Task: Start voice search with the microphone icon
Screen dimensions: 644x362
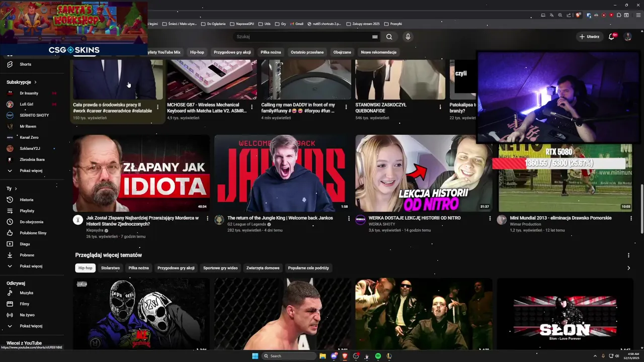Action: coord(408,37)
